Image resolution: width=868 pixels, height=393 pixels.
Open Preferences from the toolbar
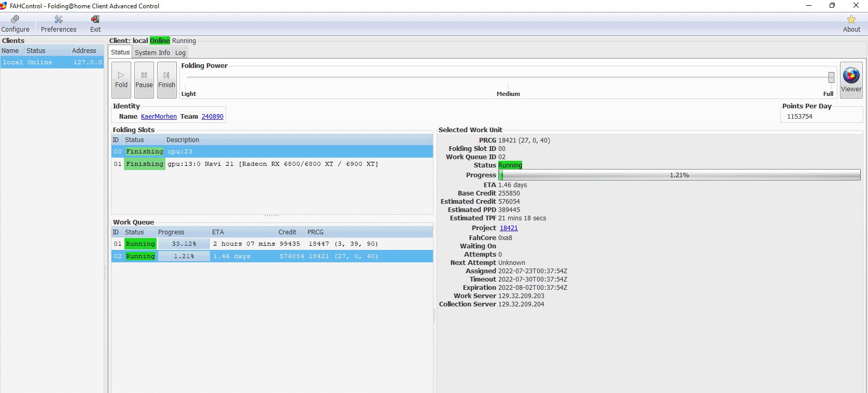(59, 24)
